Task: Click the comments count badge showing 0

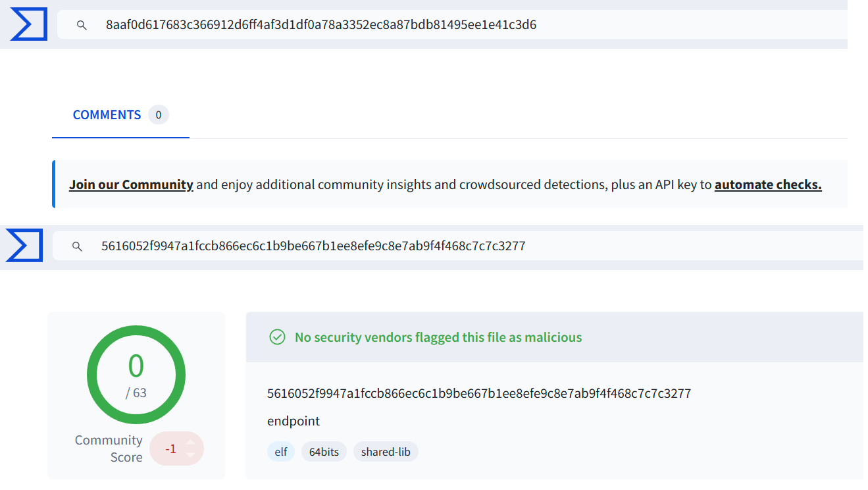Action: 158,115
